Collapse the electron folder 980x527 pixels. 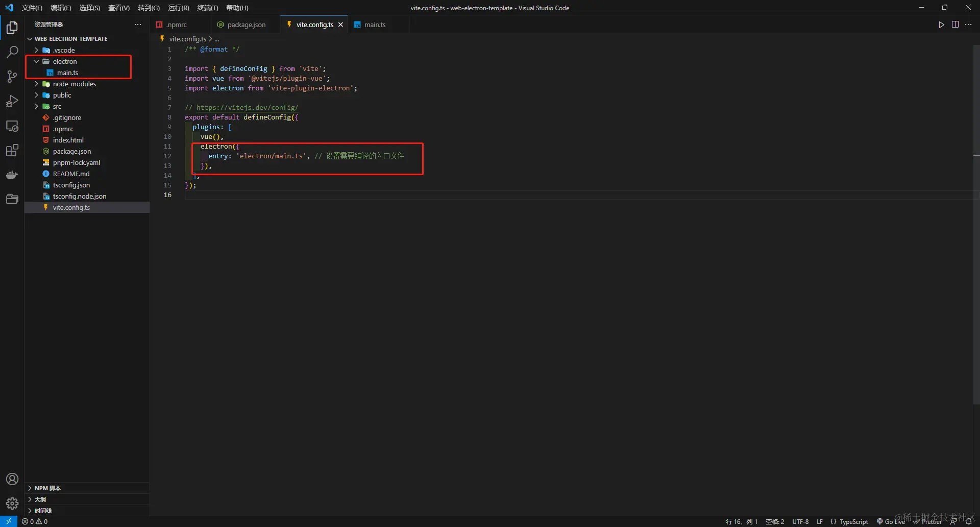coord(36,61)
